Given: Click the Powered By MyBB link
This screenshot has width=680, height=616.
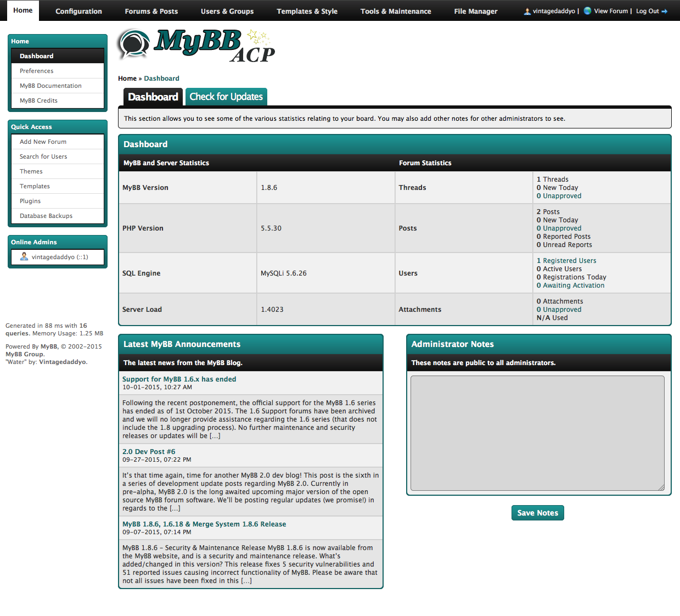Looking at the screenshot, I should point(49,346).
